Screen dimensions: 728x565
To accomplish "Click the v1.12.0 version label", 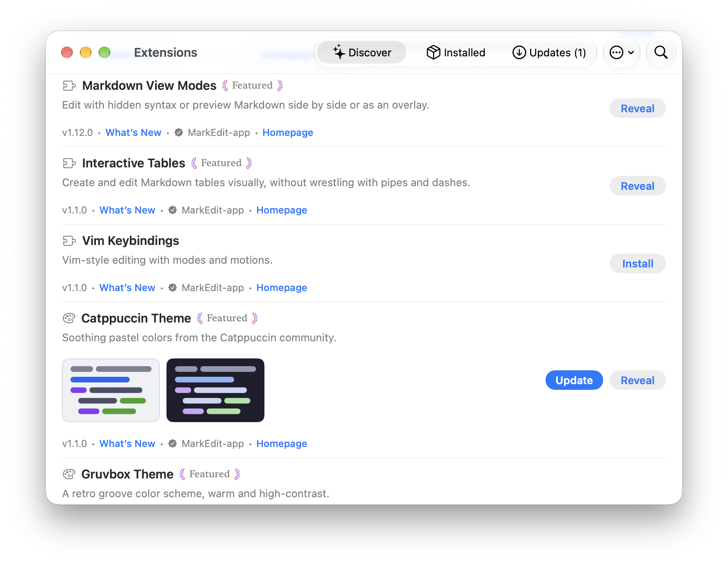I will 78,132.
